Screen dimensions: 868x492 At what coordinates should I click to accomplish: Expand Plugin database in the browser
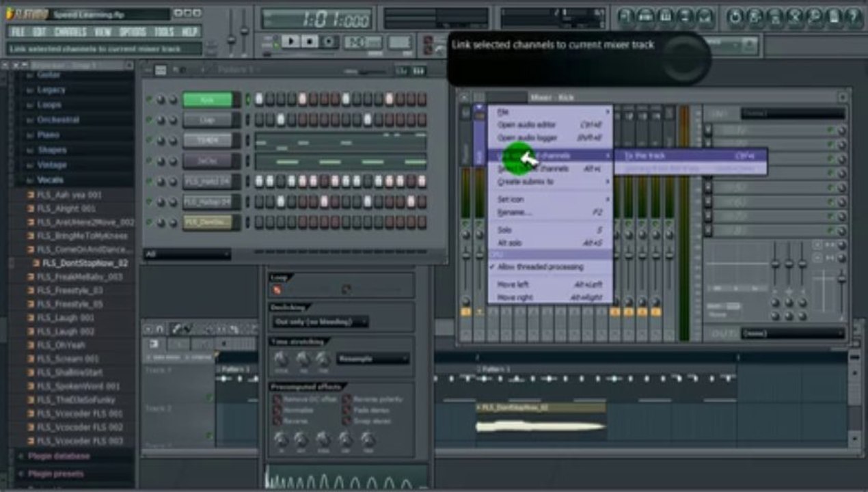[x=58, y=456]
